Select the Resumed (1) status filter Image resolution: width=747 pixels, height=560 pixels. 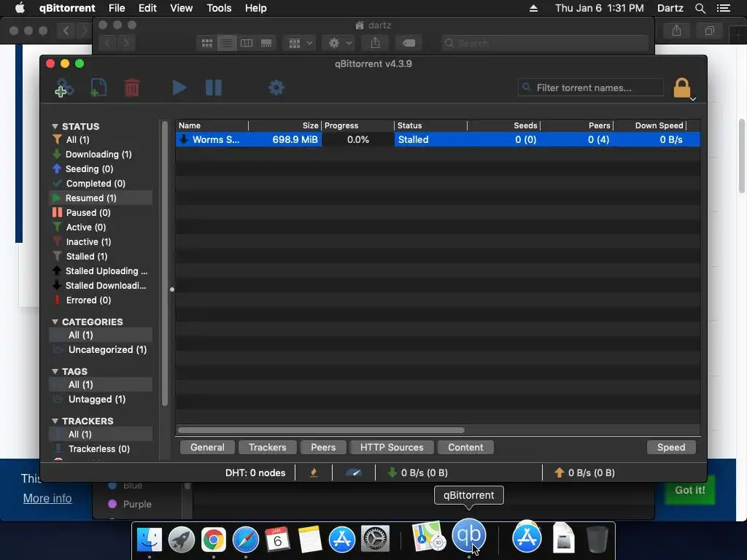[101, 198]
